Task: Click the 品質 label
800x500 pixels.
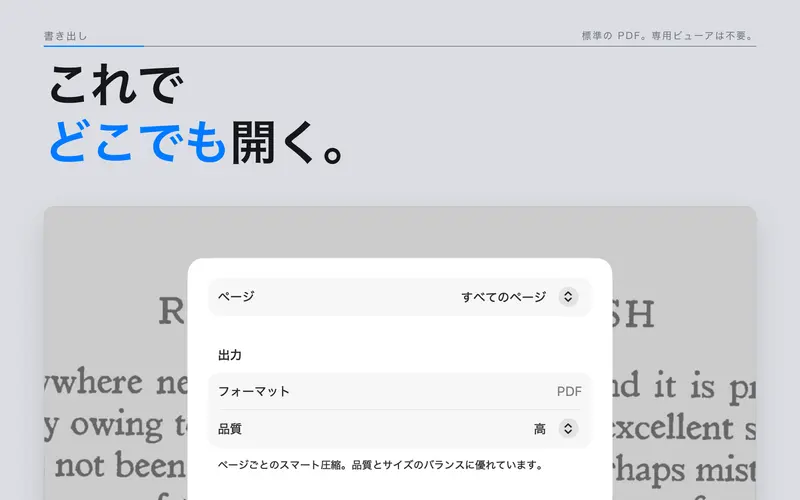Action: coord(230,429)
